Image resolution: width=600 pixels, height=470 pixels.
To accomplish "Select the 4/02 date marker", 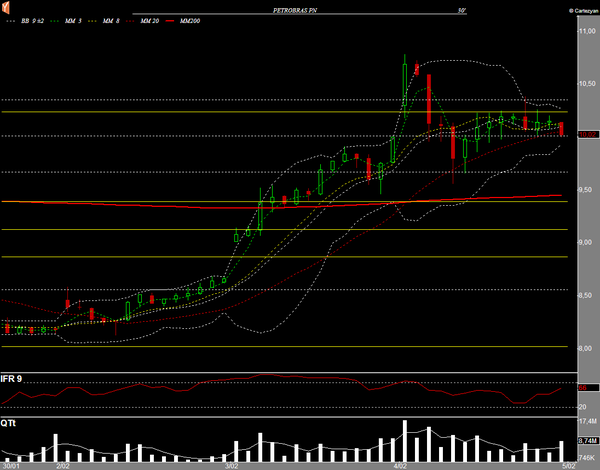I will (401, 465).
